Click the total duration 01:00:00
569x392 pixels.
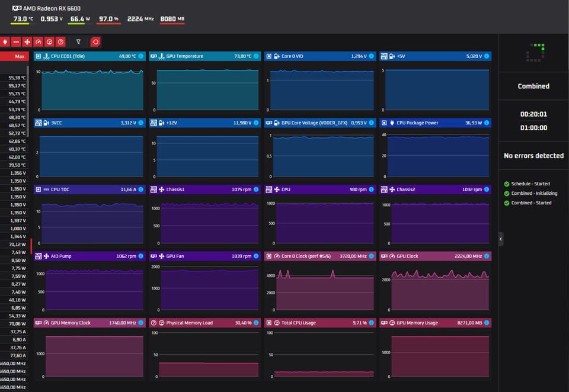(x=533, y=128)
